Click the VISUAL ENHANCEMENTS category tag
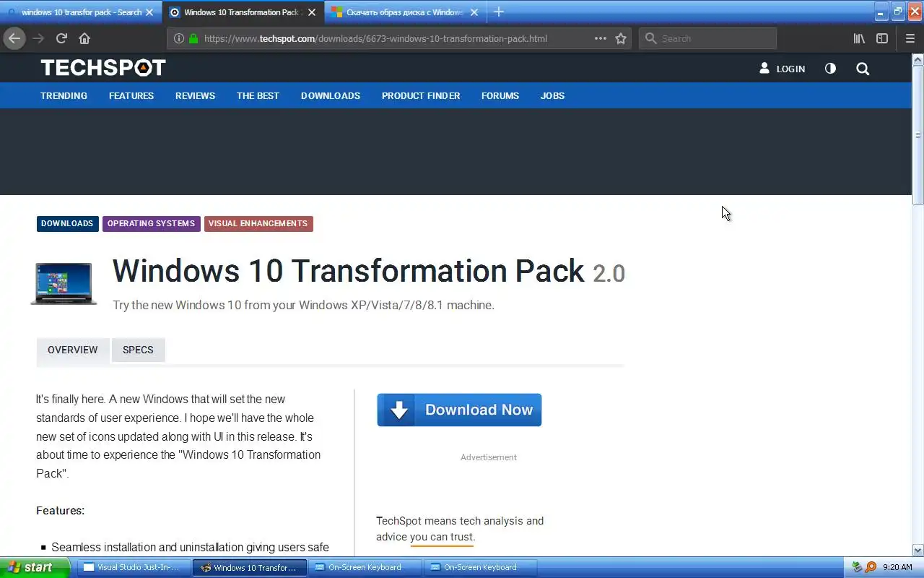Viewport: 924px width, 578px height. (258, 223)
